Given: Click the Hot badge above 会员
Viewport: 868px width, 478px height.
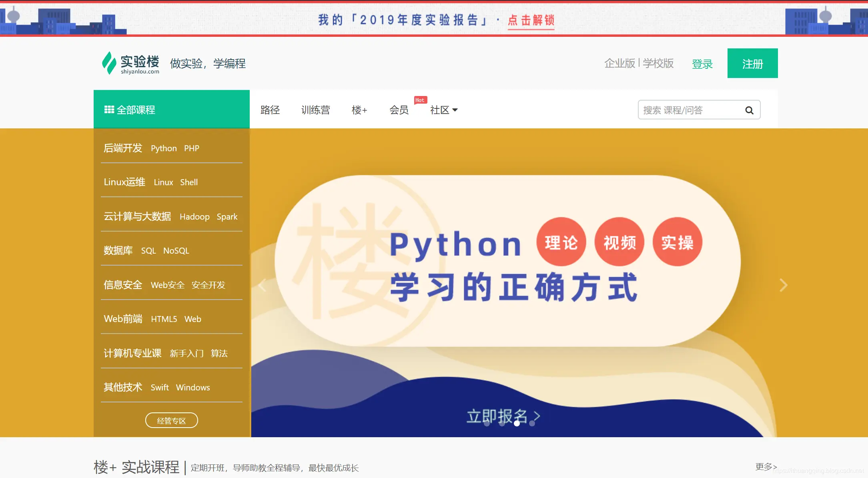Looking at the screenshot, I should (x=420, y=100).
